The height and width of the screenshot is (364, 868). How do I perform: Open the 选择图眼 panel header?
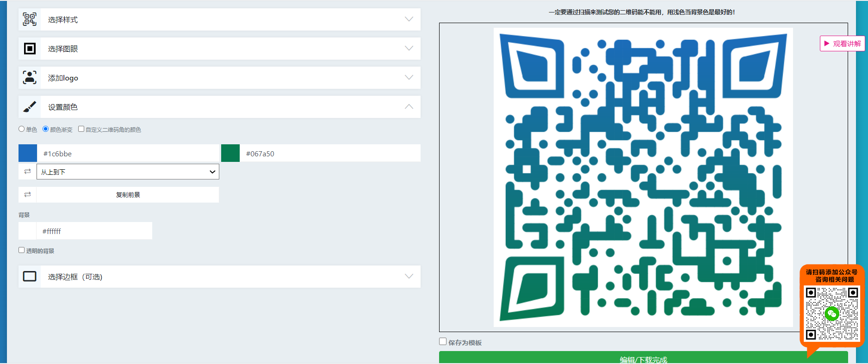click(x=219, y=49)
